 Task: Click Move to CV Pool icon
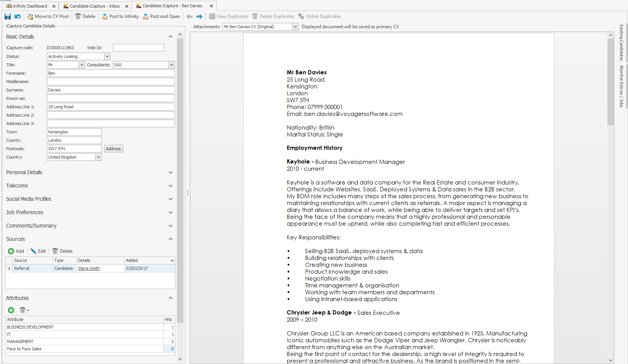coord(30,16)
